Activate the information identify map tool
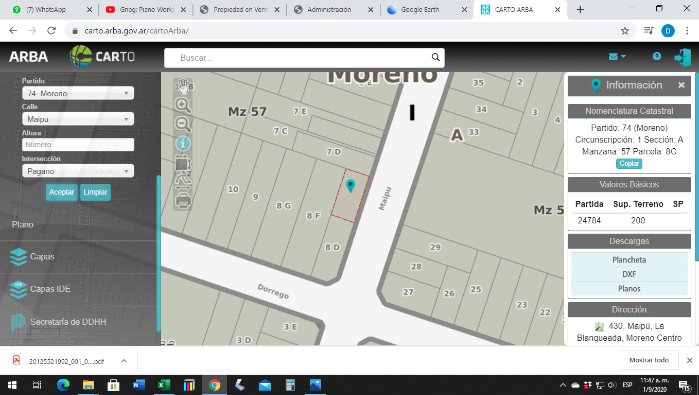Image resolution: width=699 pixels, height=395 pixels. (182, 144)
